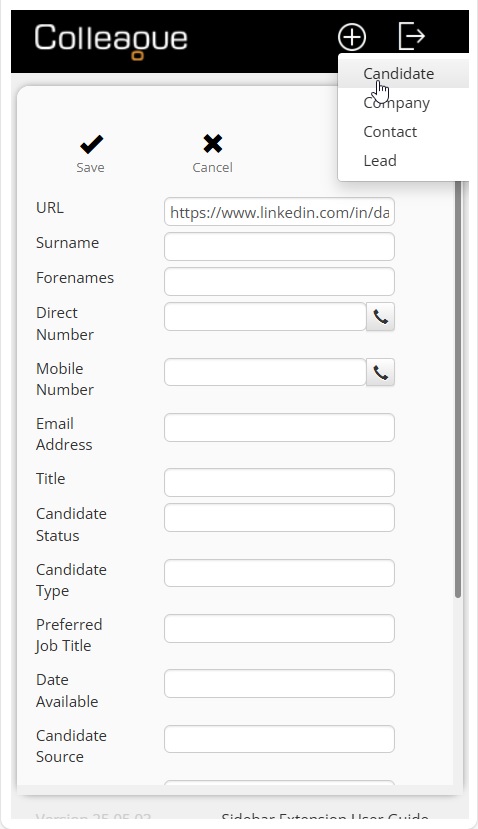Image resolution: width=478 pixels, height=829 pixels.
Task: Click the Surname input field
Action: 279,246
